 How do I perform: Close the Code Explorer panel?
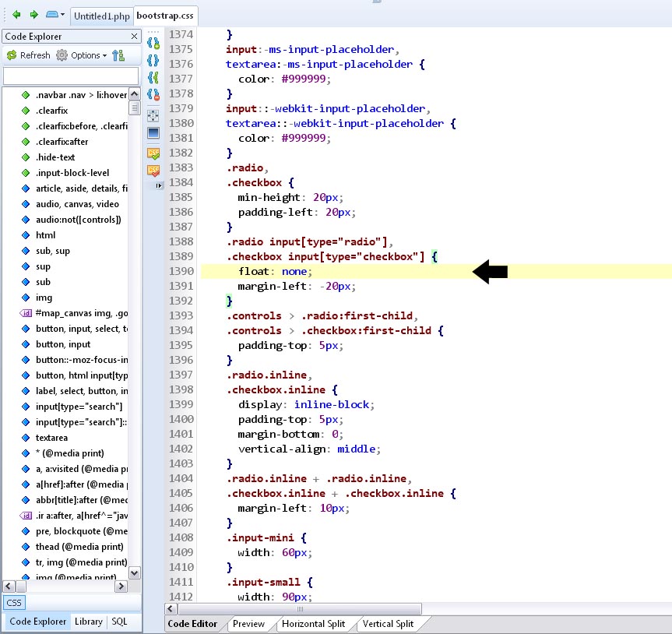pyautogui.click(x=134, y=37)
